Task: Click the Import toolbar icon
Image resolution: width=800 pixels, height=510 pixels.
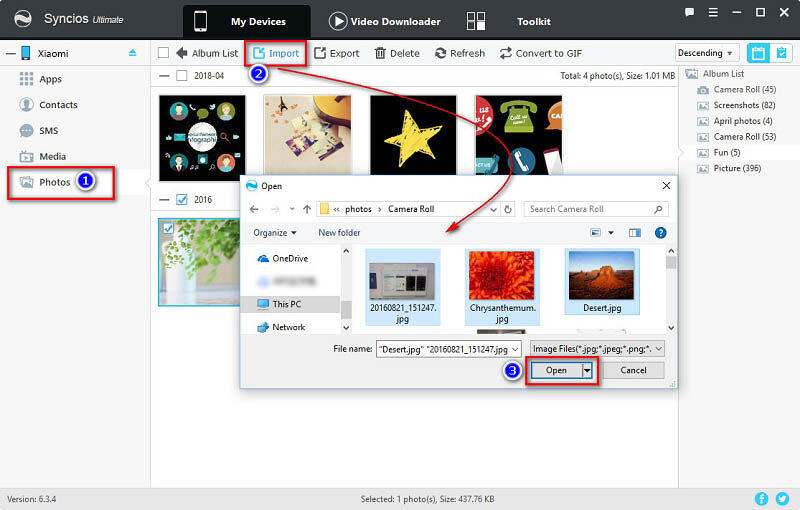Action: tap(260, 53)
